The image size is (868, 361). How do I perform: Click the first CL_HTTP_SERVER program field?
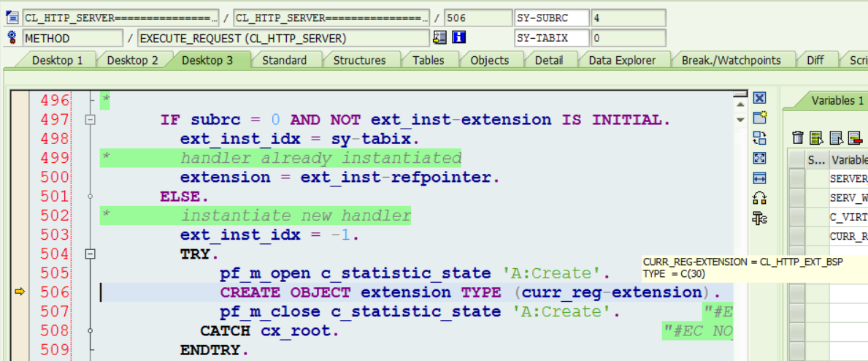tap(120, 18)
